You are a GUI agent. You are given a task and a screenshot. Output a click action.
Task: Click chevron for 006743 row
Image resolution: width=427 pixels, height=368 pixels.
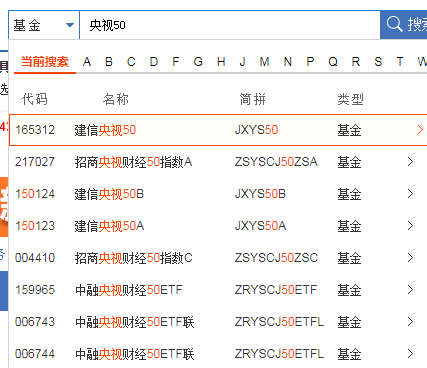pos(410,322)
